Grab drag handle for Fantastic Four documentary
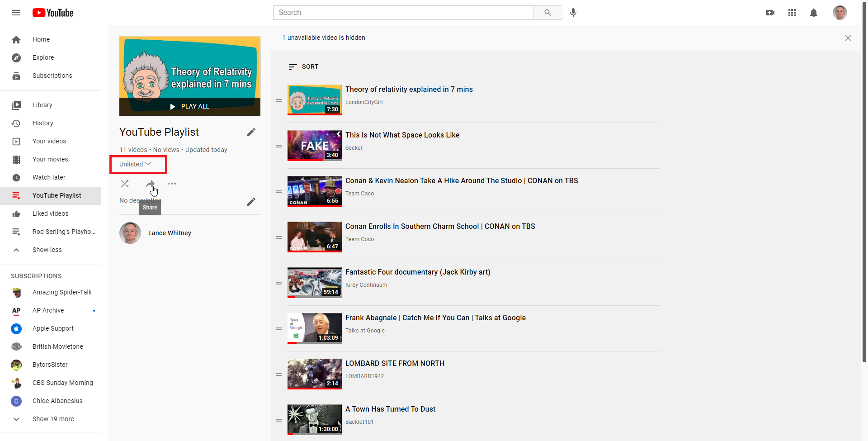Screen dimensions: 868x441 tap(279, 283)
